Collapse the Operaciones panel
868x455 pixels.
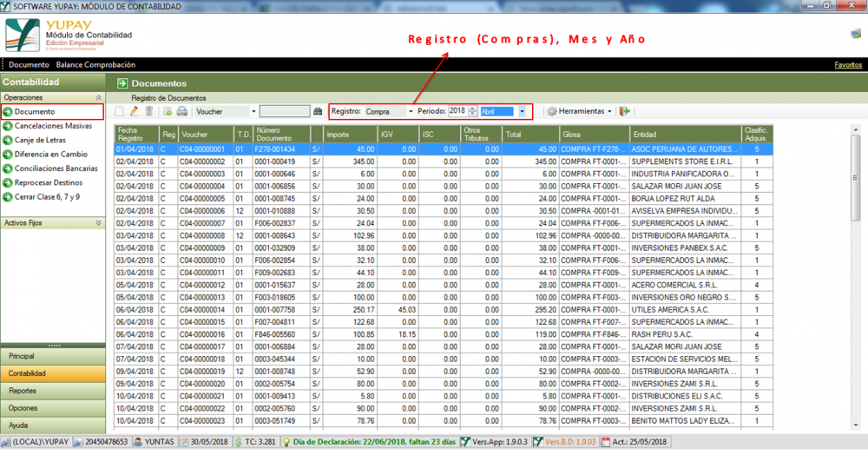pyautogui.click(x=99, y=97)
